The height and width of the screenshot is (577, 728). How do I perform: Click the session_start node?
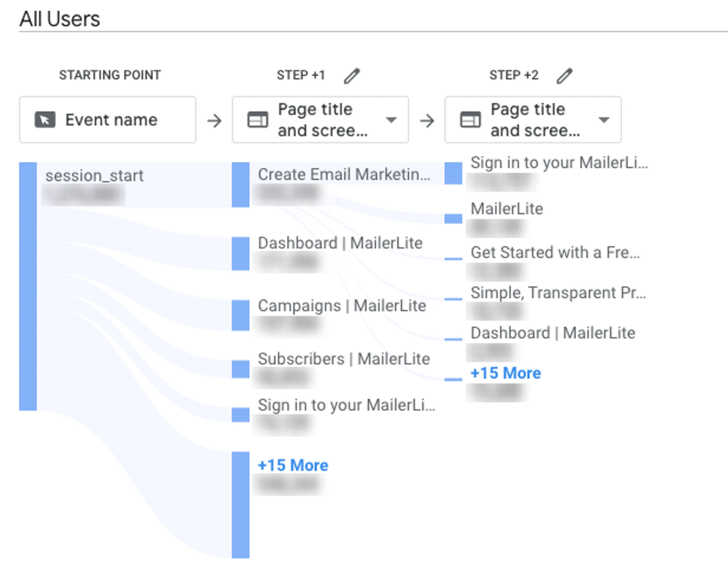(94, 176)
